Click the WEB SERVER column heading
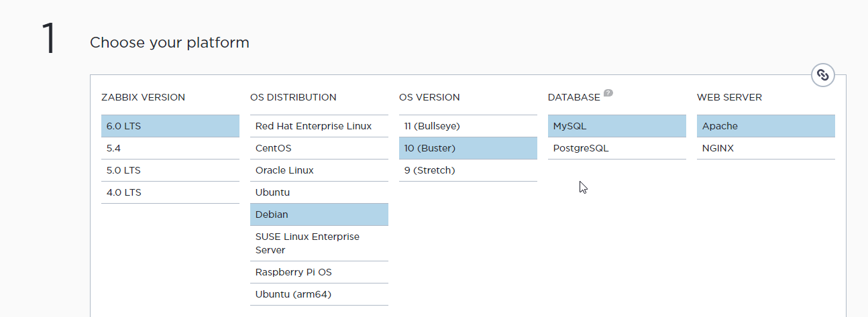The width and height of the screenshot is (868, 317). pos(729,97)
